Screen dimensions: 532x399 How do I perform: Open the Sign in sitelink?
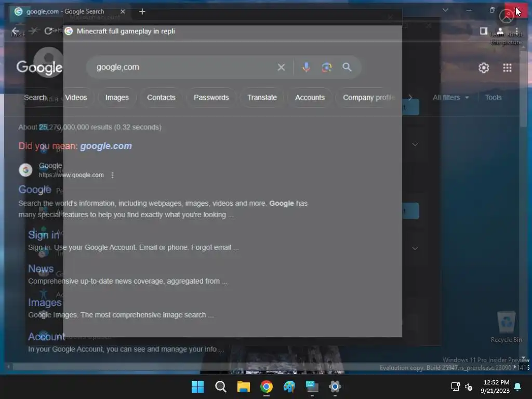click(x=44, y=235)
